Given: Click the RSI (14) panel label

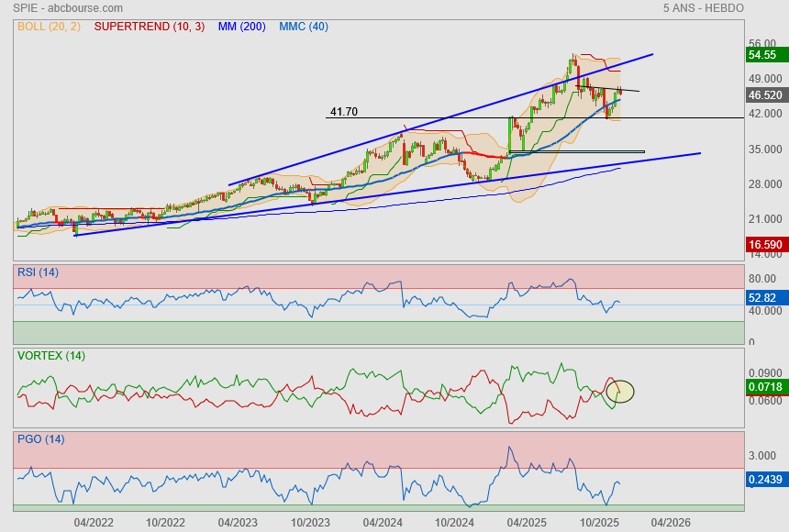Looking at the screenshot, I should 39,272.
